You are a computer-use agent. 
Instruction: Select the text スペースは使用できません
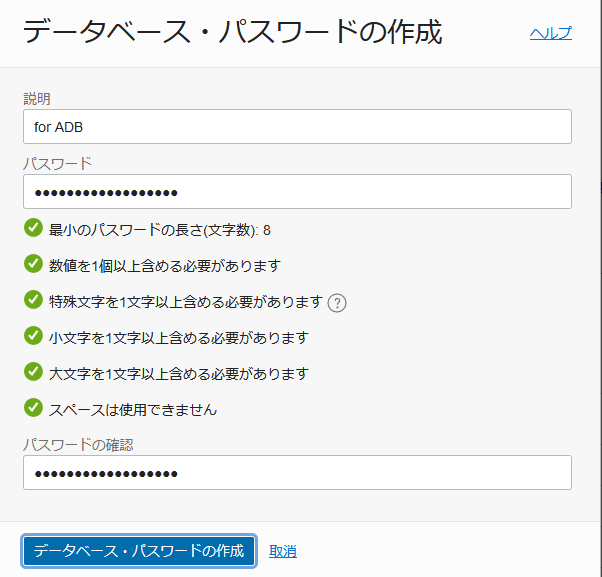click(133, 410)
